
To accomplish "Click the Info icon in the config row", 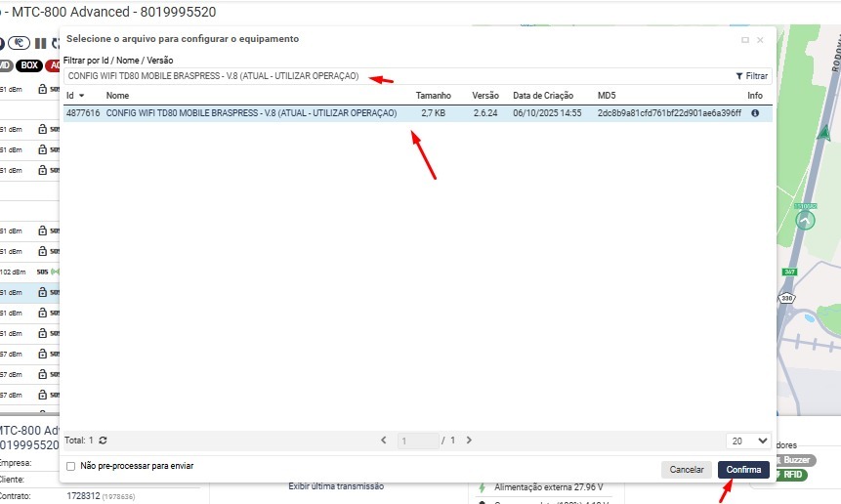I will point(755,113).
